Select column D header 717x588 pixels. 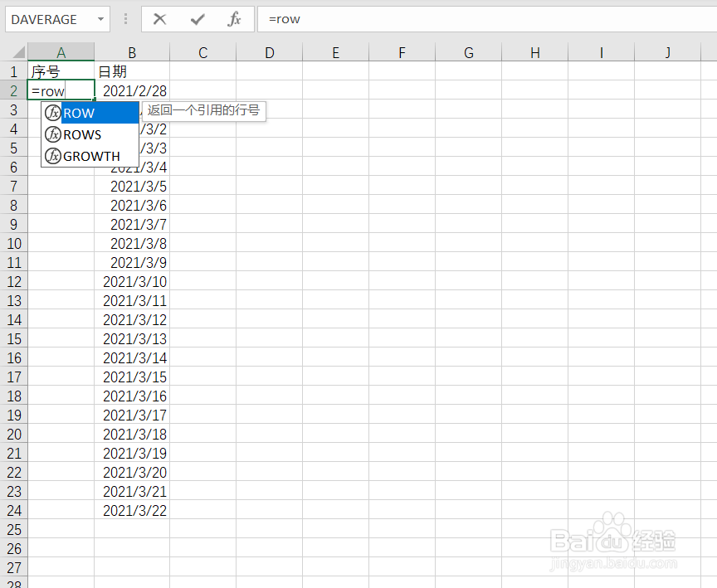coord(270,52)
